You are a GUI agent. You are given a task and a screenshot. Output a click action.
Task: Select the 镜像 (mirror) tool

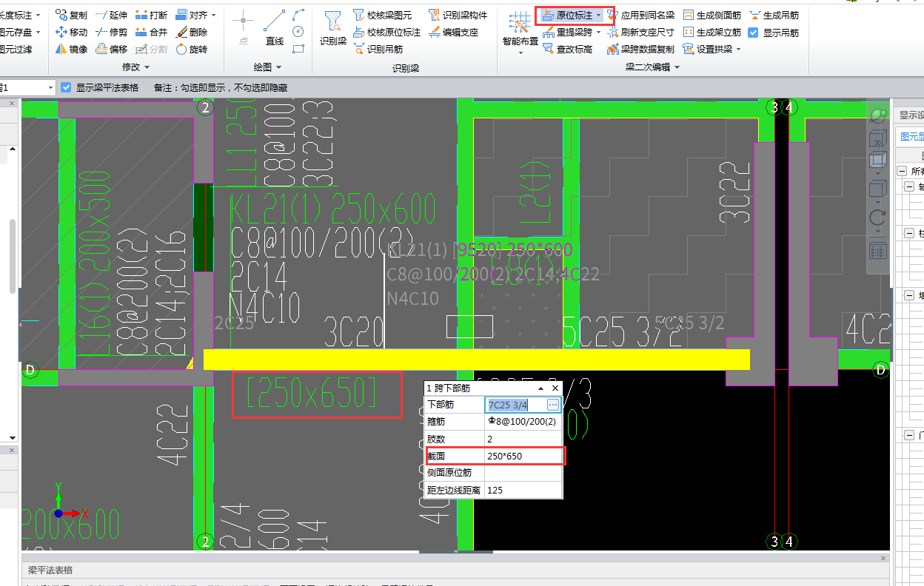[x=72, y=49]
